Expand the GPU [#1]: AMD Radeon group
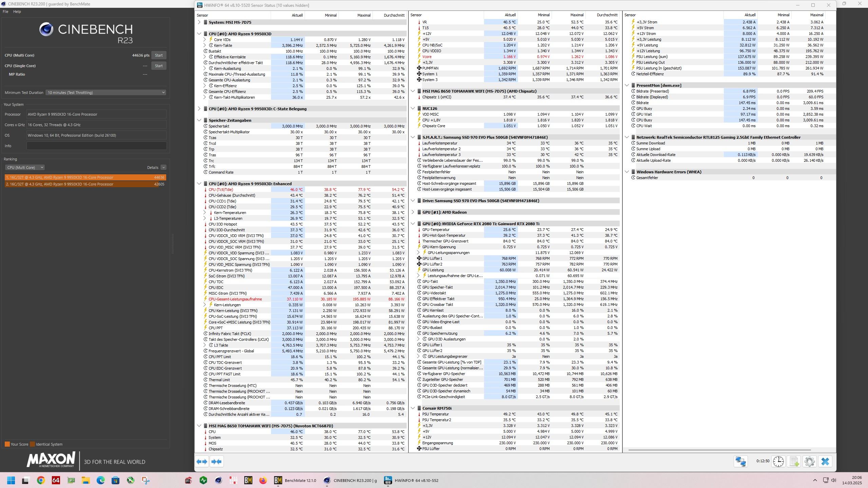The width and height of the screenshot is (868, 488). pyautogui.click(x=413, y=212)
